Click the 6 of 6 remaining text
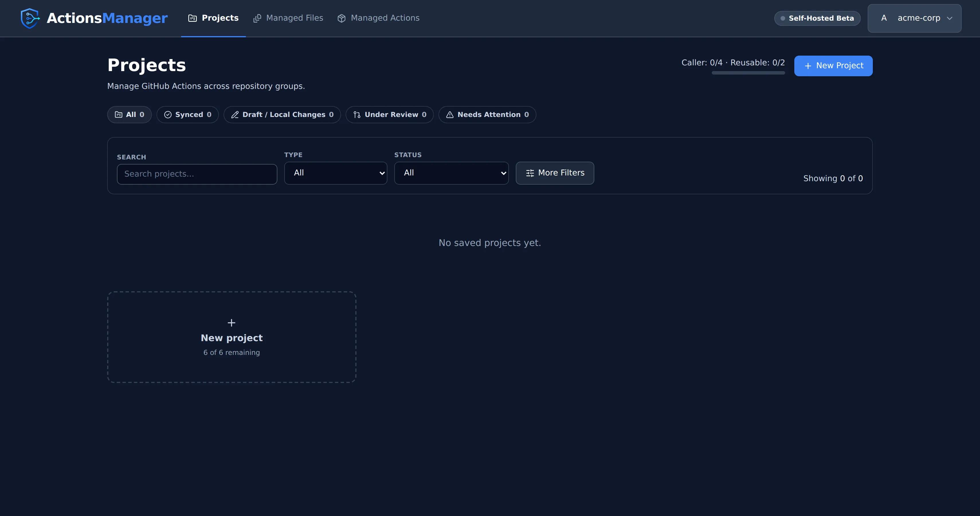 tap(232, 352)
